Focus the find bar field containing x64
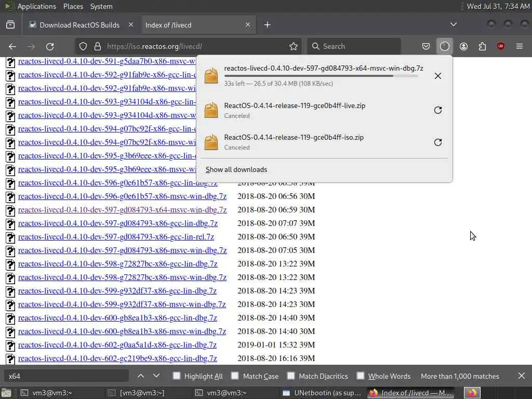Screen dimensions: 532x399 pyautogui.click(x=66, y=376)
